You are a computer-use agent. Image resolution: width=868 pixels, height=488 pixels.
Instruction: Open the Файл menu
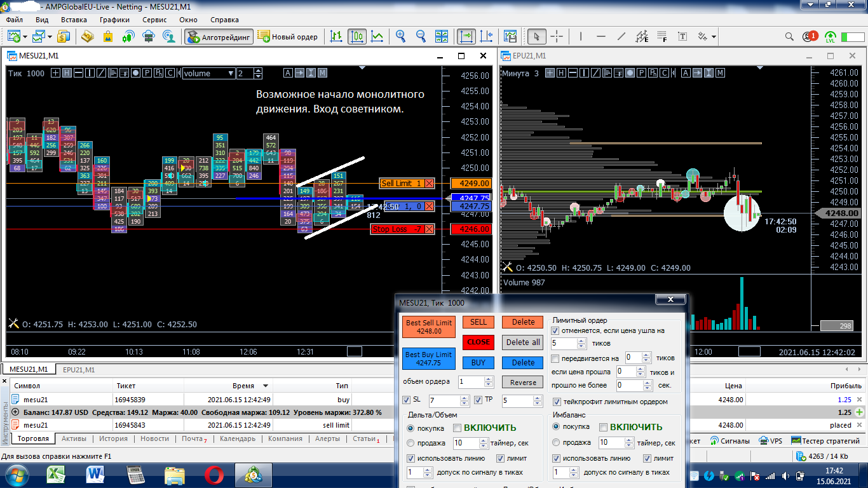click(14, 20)
